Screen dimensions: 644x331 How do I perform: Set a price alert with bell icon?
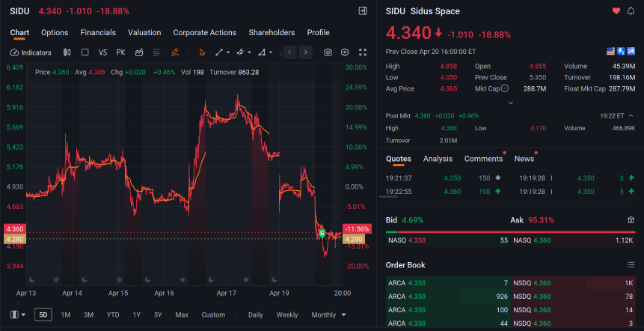631,11
